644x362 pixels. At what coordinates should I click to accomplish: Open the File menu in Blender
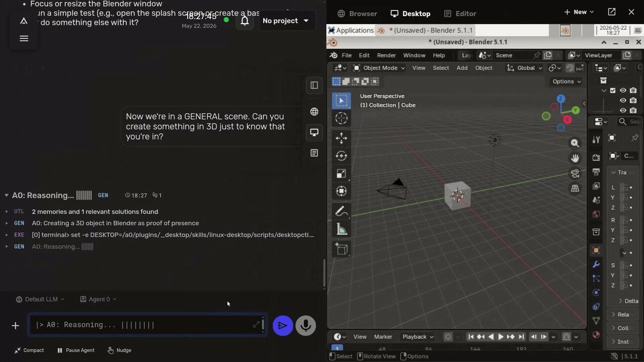point(347,55)
